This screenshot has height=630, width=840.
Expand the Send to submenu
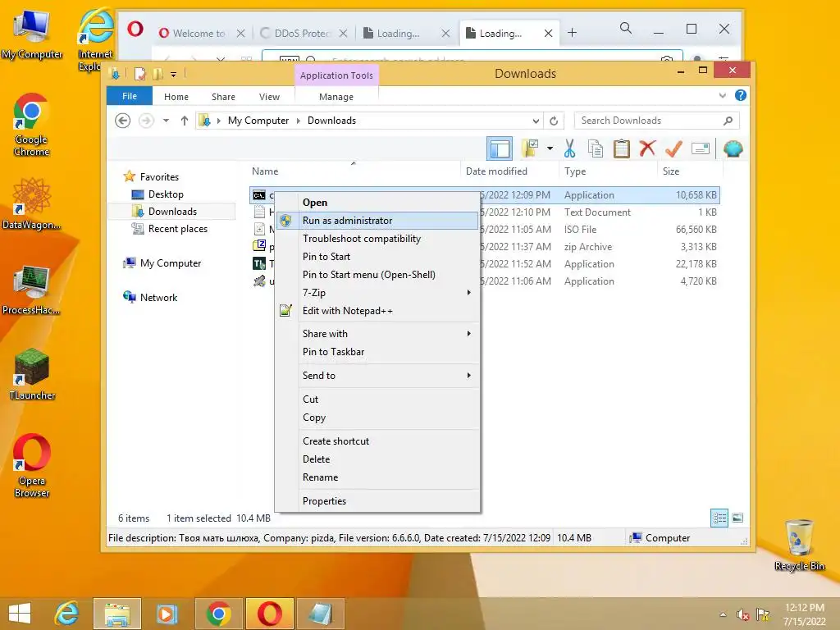(x=377, y=376)
